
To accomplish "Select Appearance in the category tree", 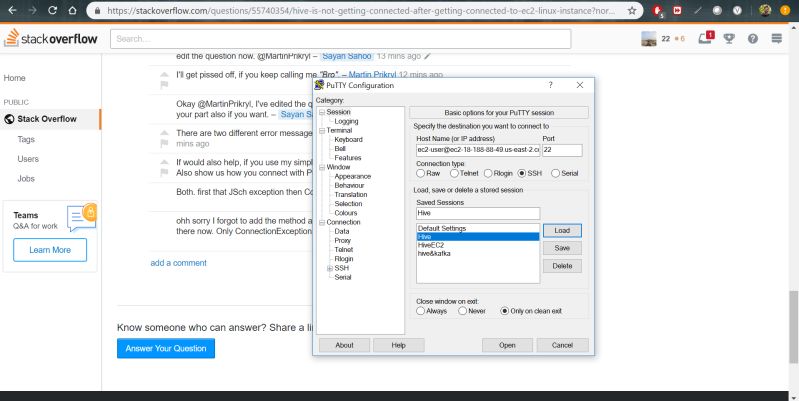I will (353, 176).
